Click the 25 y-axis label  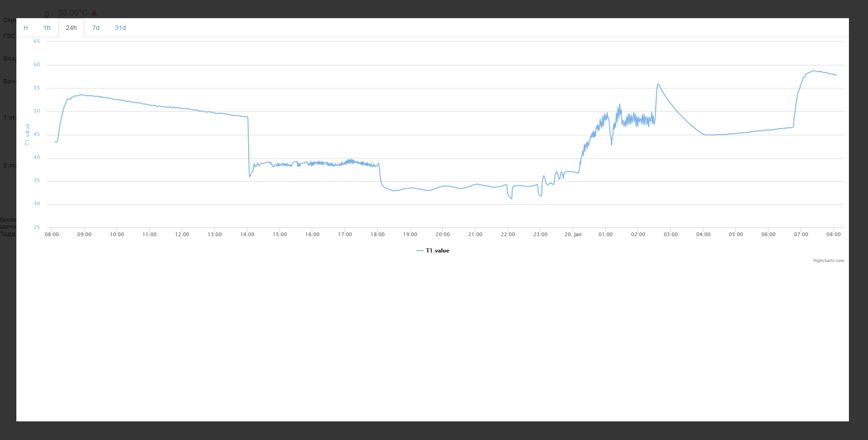(37, 227)
